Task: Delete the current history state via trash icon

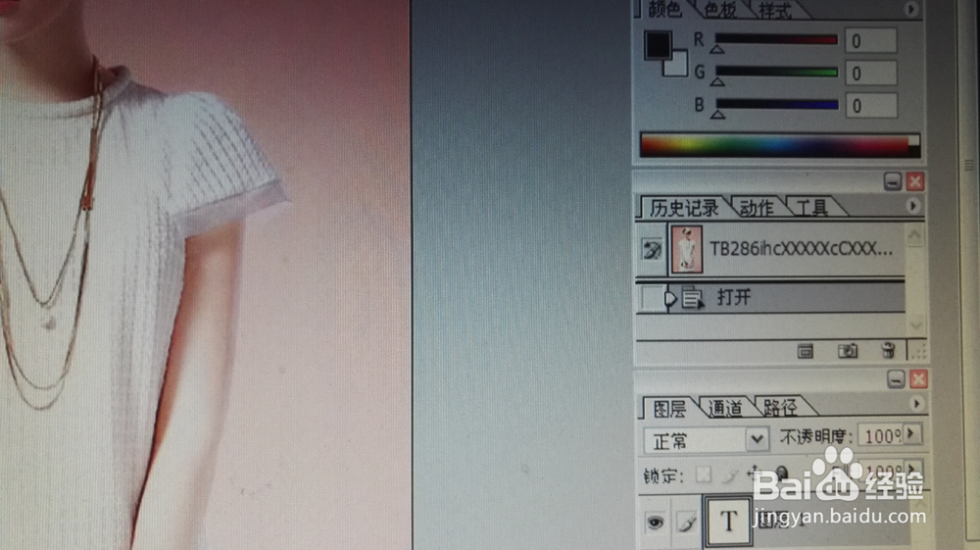Action: [888, 350]
